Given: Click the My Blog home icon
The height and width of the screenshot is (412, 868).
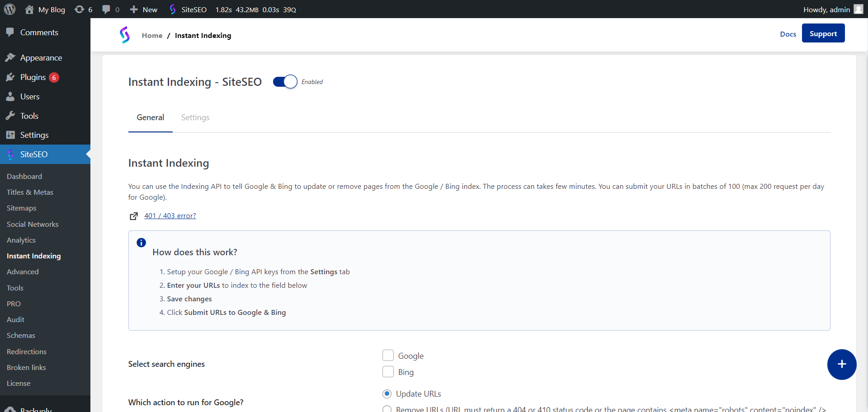Looking at the screenshot, I should coord(29,9).
